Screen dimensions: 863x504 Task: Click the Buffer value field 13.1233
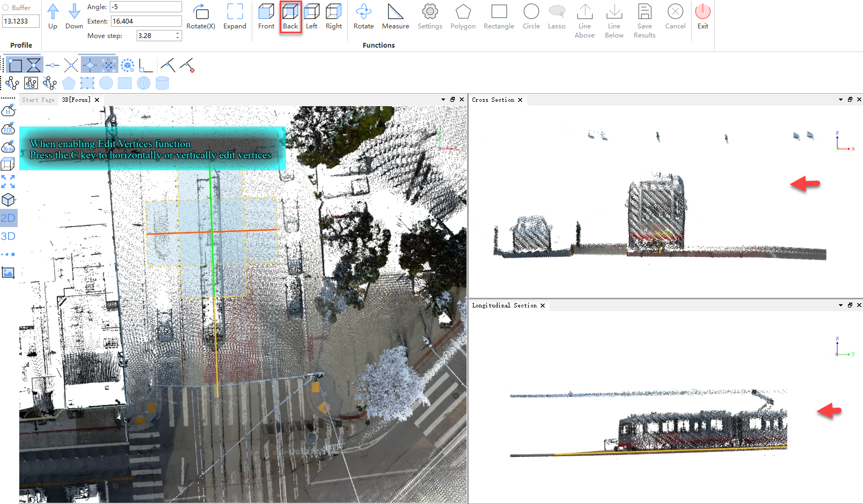[x=21, y=21]
